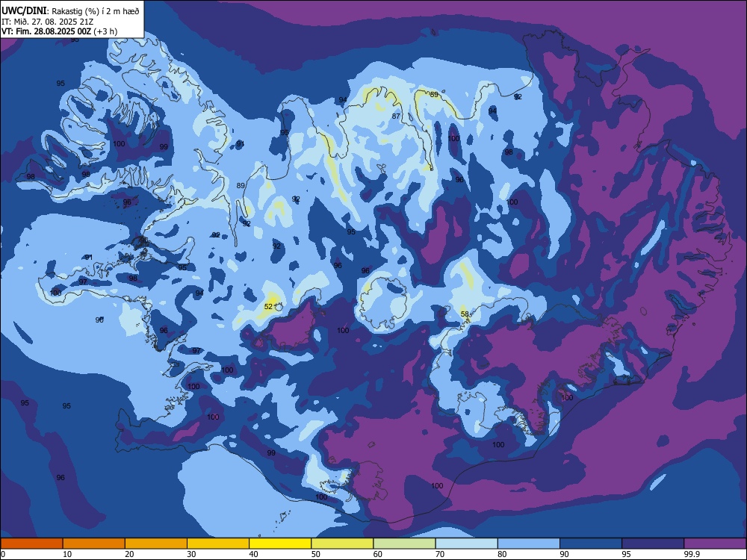Click the 'VT: Fim. 28.08.2025 00Z' line
747x560 pixels.
pyautogui.click(x=46, y=31)
